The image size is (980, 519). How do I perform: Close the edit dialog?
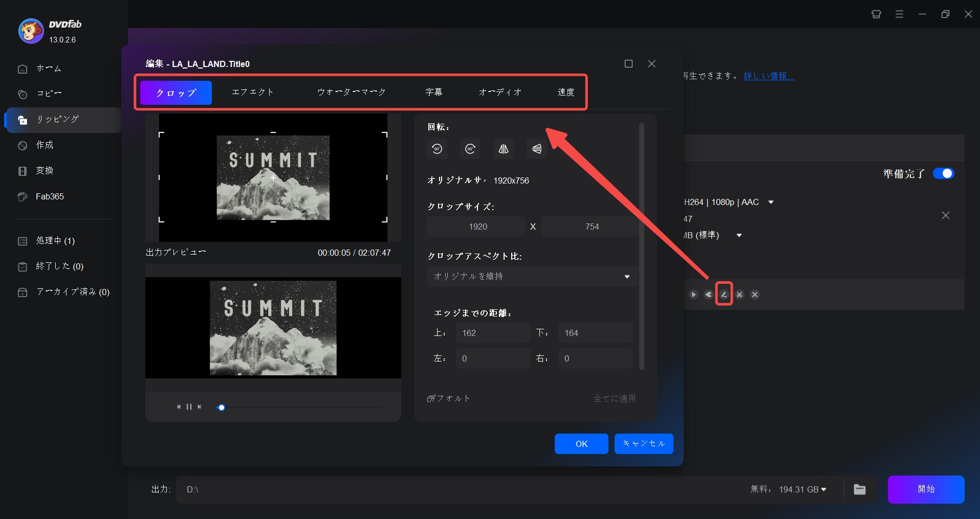pyautogui.click(x=651, y=64)
